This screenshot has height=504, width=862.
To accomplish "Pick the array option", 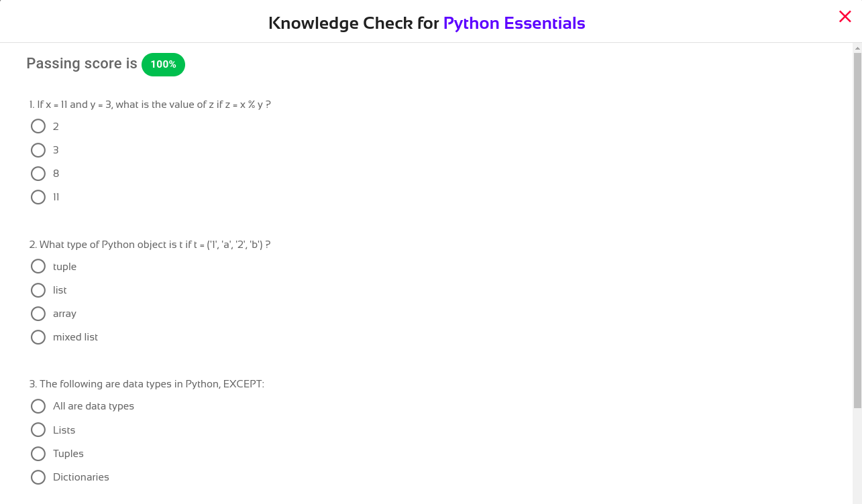I will [x=38, y=314].
